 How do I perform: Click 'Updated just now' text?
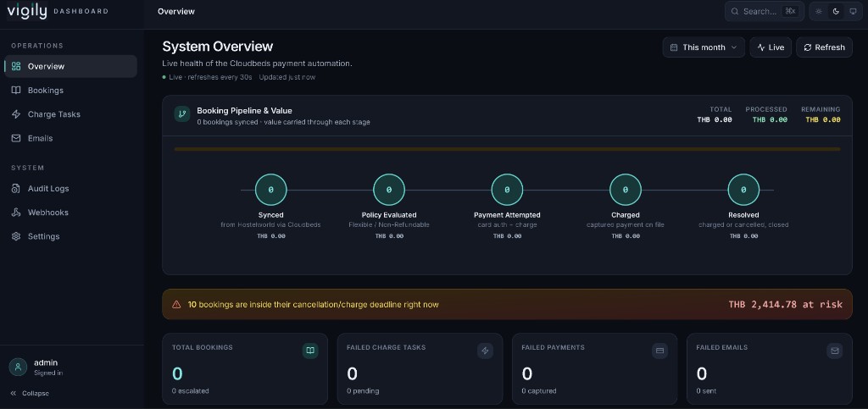coord(287,77)
